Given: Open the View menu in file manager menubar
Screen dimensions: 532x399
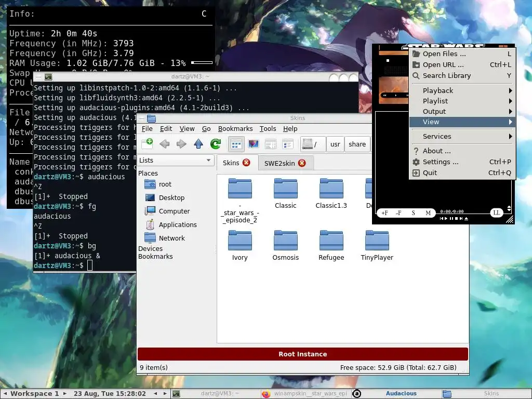Looking at the screenshot, I should point(187,129).
